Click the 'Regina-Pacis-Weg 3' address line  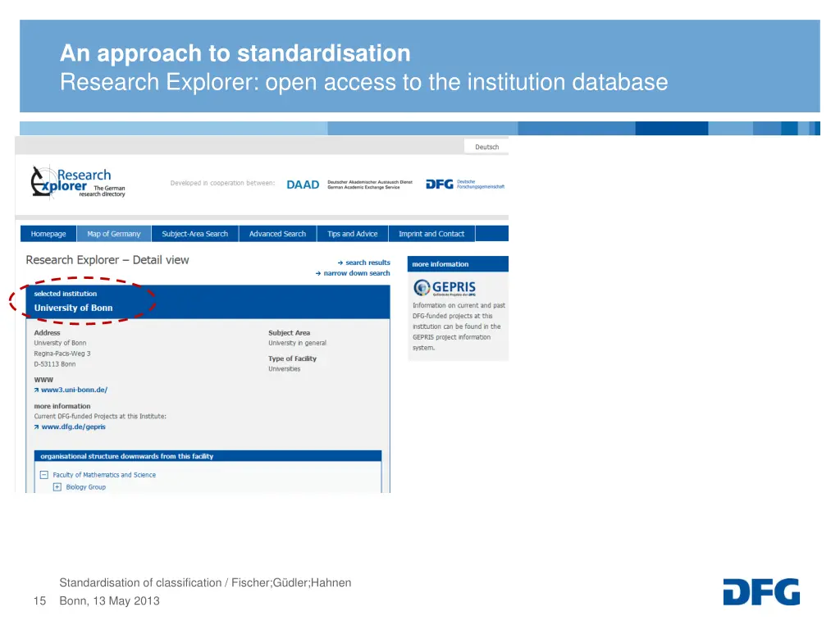pos(62,354)
